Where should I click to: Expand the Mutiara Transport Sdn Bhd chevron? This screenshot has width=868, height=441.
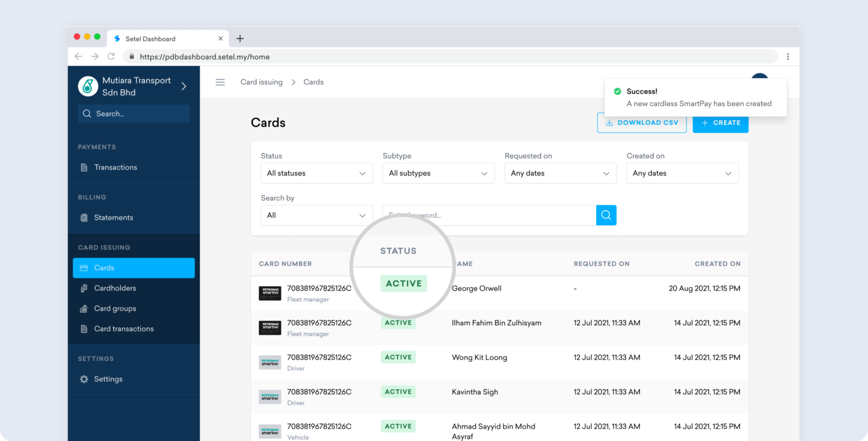(183, 86)
